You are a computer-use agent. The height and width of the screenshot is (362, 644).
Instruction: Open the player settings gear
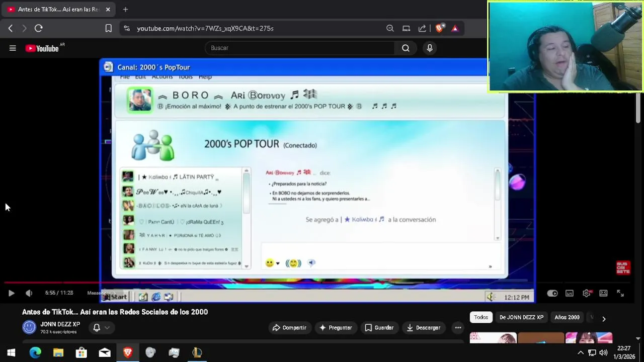pos(587,293)
